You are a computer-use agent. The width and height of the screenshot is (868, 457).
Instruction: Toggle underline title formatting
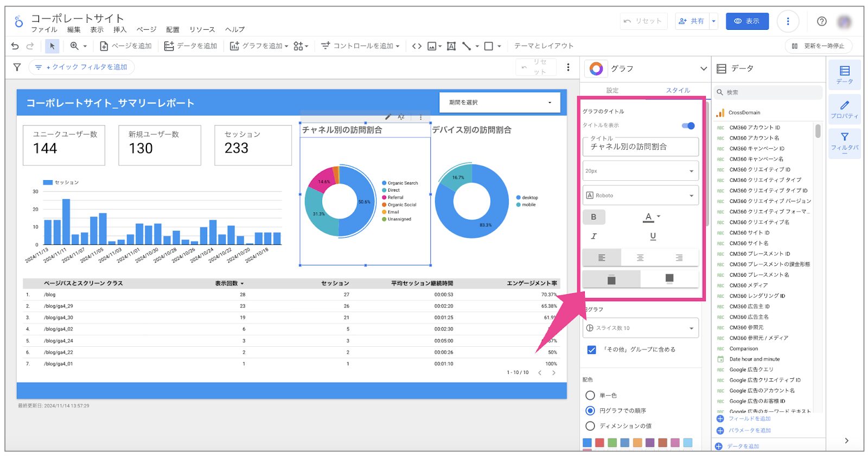[653, 236]
